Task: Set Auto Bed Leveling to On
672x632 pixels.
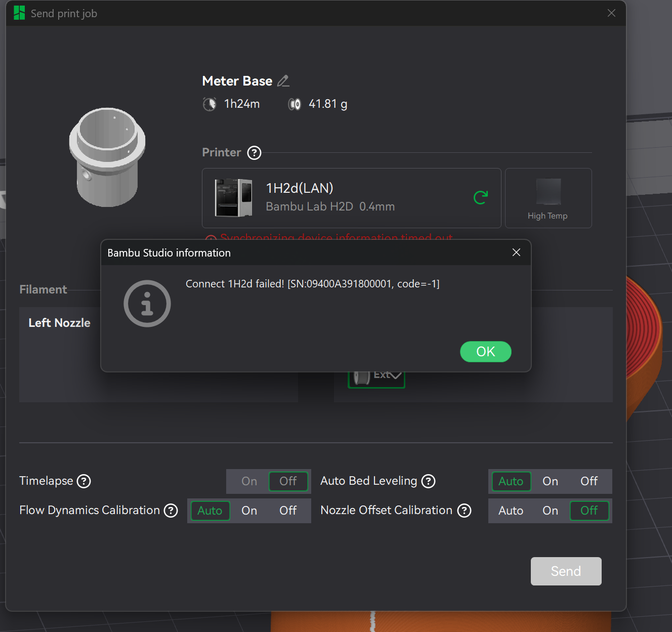Action: click(550, 481)
